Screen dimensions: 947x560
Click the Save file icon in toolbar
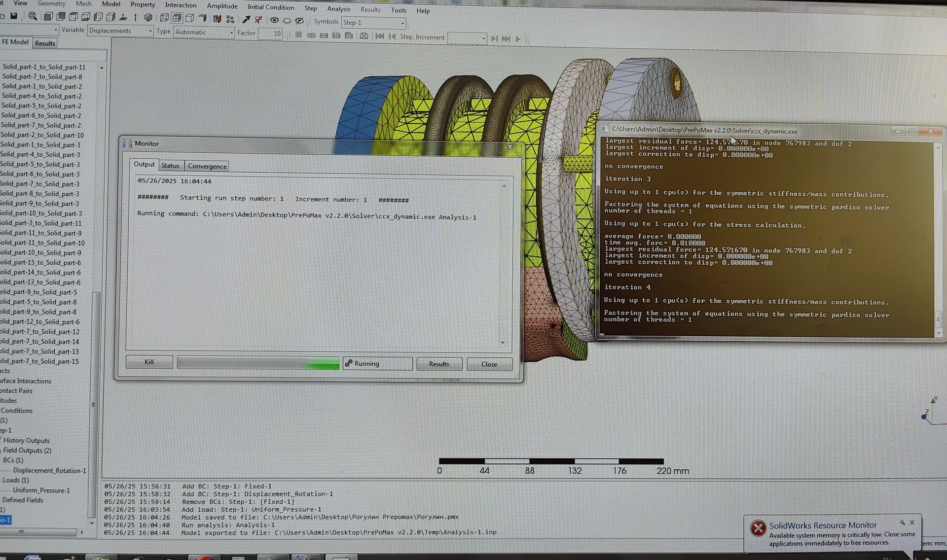(14, 16)
